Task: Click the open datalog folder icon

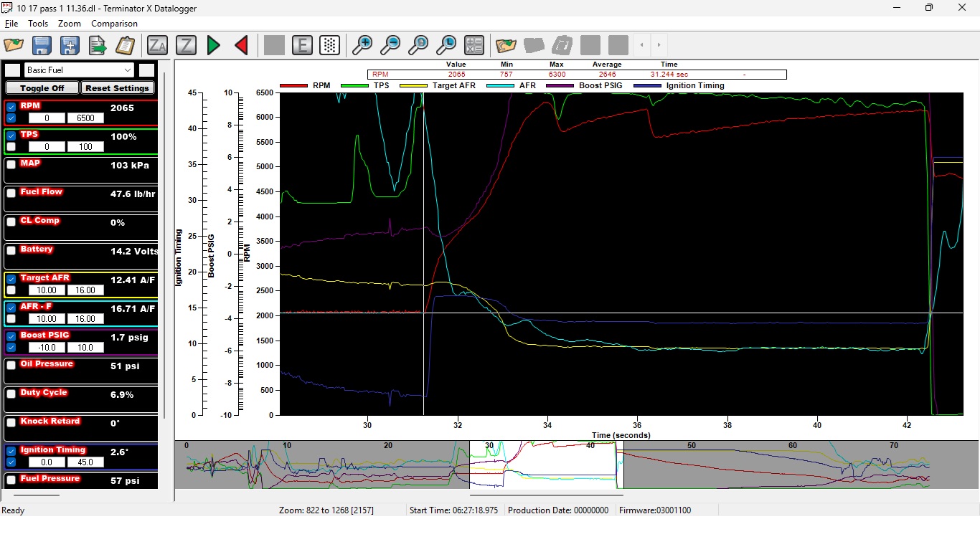Action: [x=14, y=45]
